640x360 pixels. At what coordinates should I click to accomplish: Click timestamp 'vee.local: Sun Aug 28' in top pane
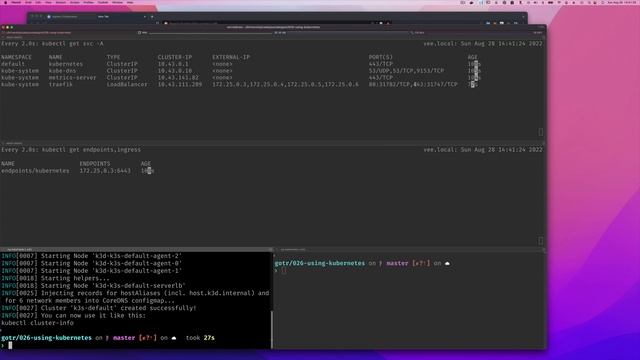[483, 44]
